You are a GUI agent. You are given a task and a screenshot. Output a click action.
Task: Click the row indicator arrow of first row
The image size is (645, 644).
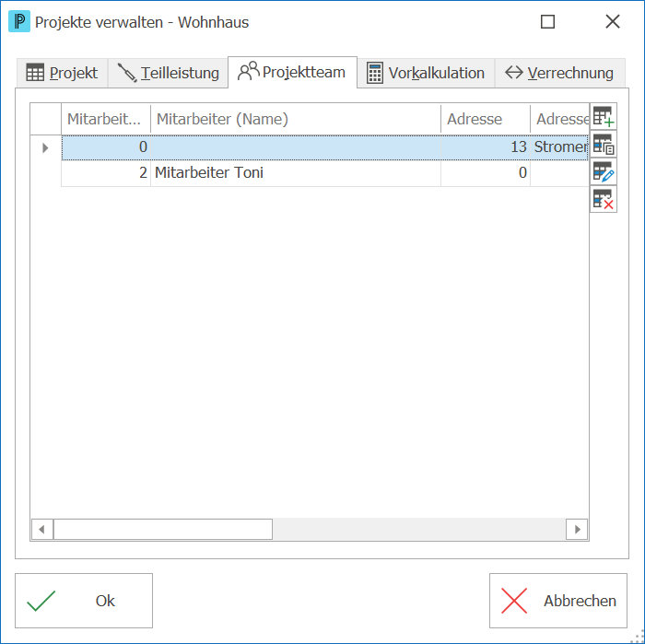(46, 147)
